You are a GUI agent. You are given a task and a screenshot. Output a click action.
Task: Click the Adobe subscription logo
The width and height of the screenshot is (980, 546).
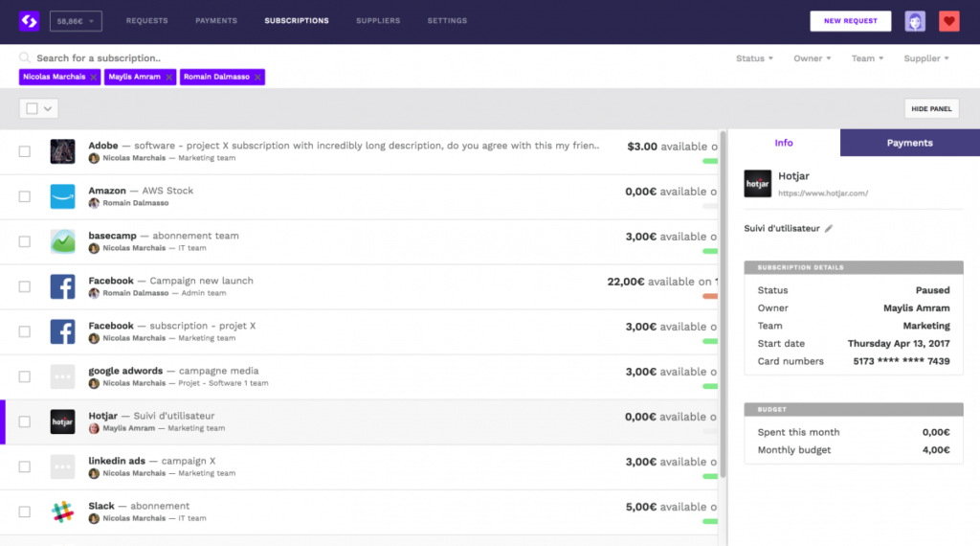(x=62, y=151)
